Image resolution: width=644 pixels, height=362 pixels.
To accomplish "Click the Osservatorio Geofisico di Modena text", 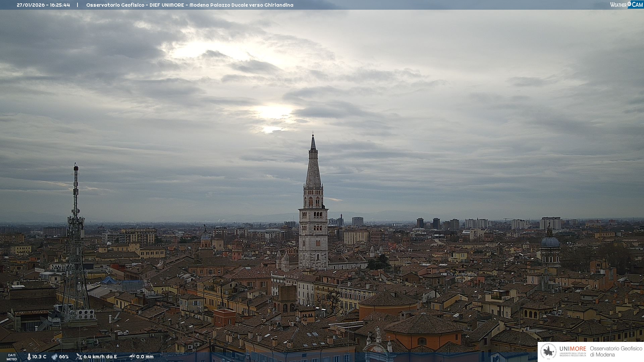I will pyautogui.click(x=615, y=352).
